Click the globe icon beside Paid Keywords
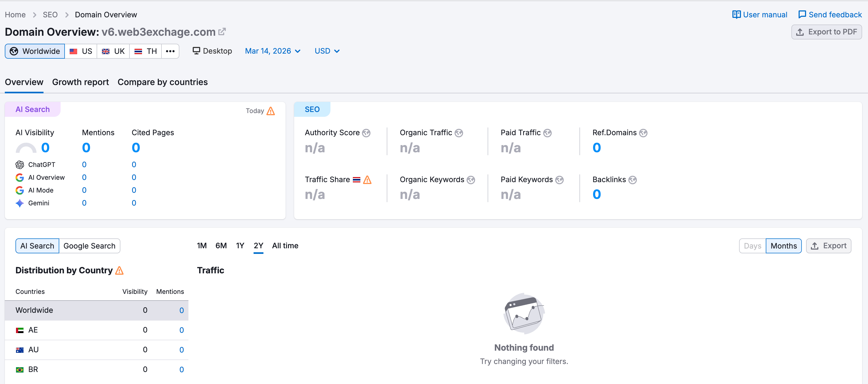Screen dimensions: 868x384 [x=559, y=180]
